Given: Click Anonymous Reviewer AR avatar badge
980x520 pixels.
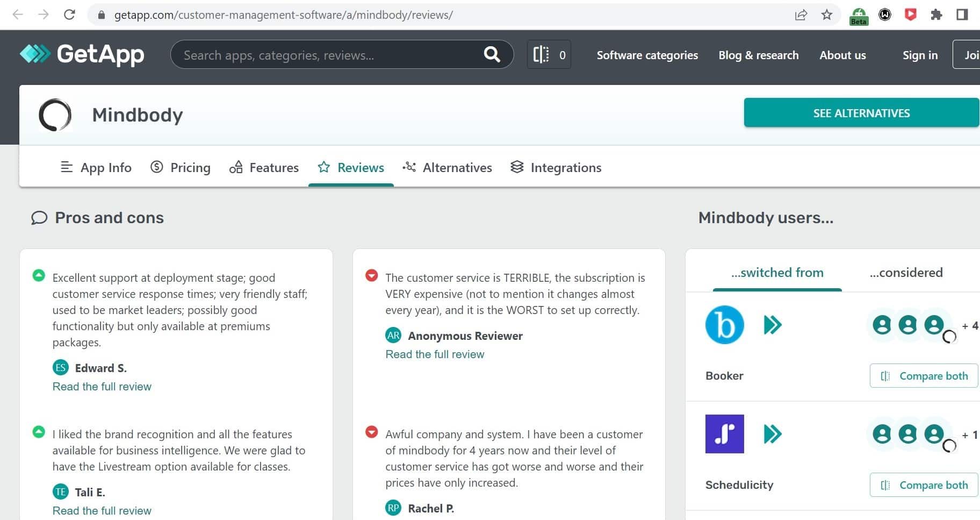Looking at the screenshot, I should click(393, 336).
